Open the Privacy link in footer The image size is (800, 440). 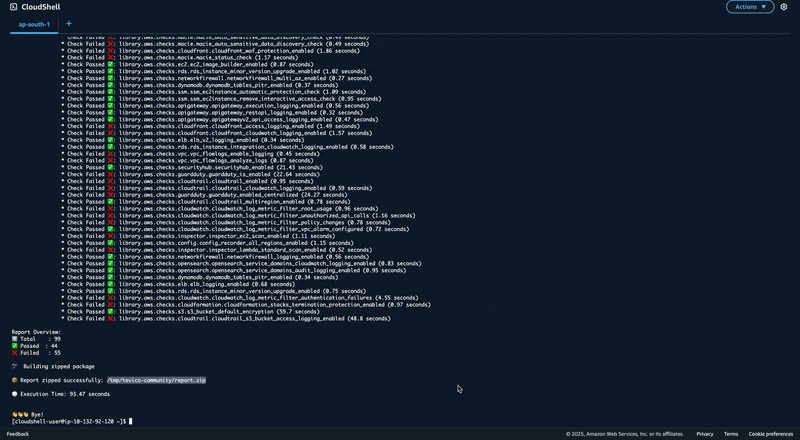tap(705, 434)
